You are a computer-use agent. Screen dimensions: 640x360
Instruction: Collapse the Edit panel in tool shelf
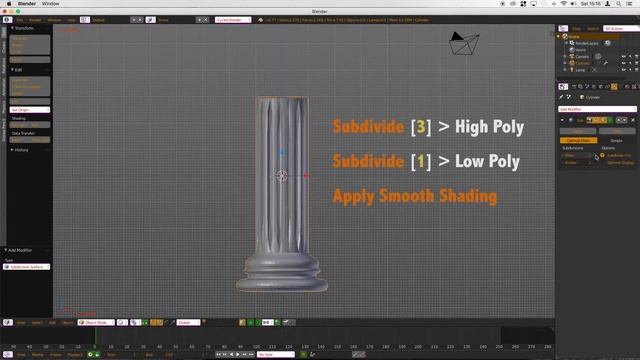[x=12, y=70]
